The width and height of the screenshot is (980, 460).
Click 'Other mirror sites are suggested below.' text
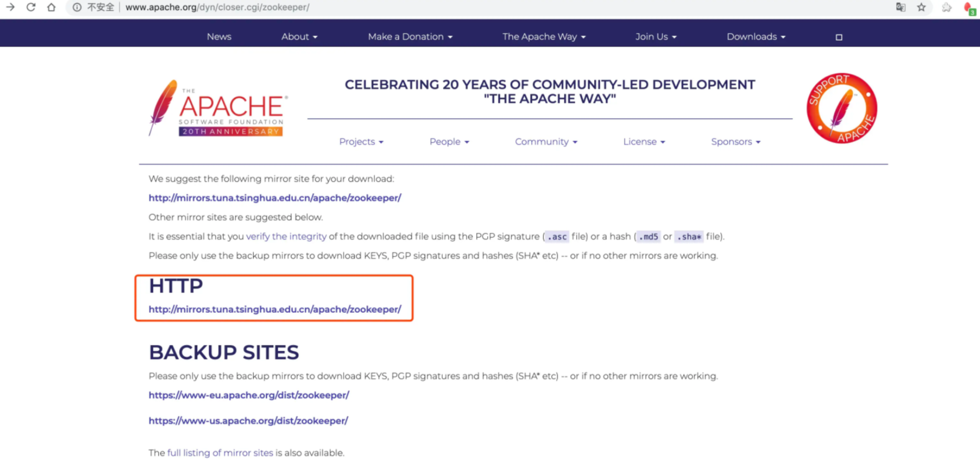pyautogui.click(x=235, y=217)
